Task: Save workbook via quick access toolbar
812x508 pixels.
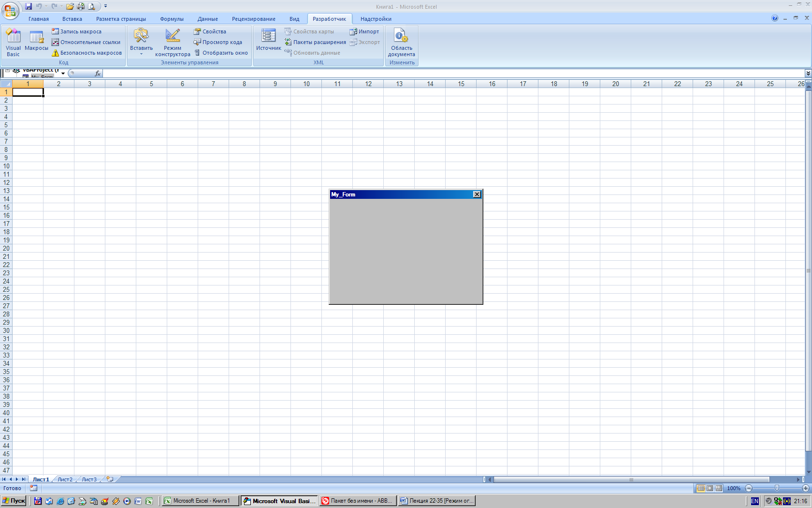Action: [29, 6]
